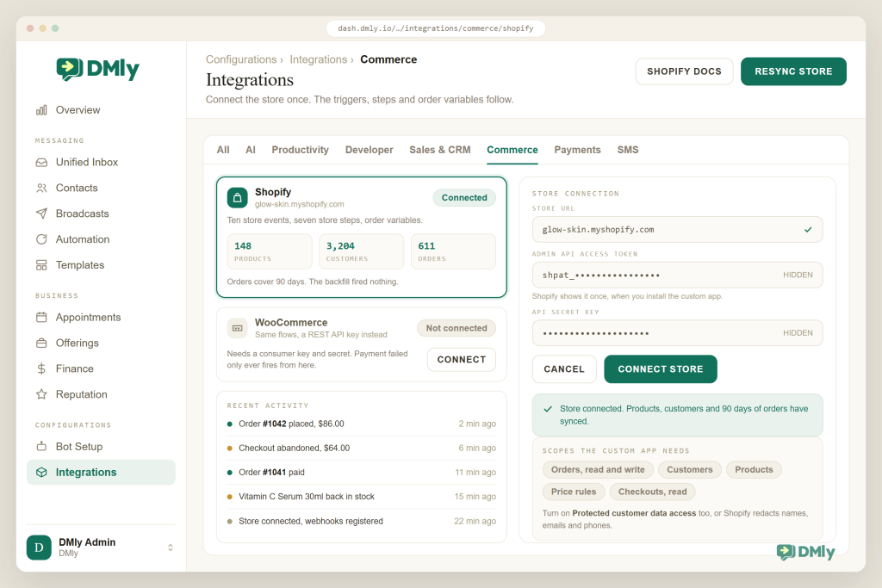The height and width of the screenshot is (588, 882).
Task: Click the WooCommerce card icon
Action: click(x=238, y=328)
